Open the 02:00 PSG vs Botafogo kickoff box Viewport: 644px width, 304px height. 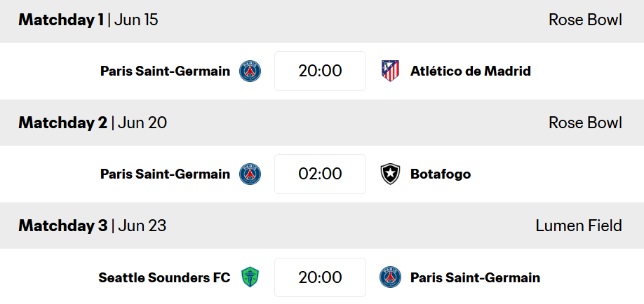pos(320,174)
